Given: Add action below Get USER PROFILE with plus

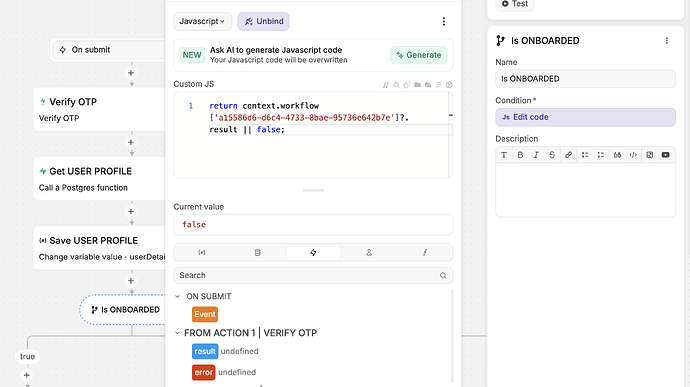Looking at the screenshot, I should click(x=131, y=212).
